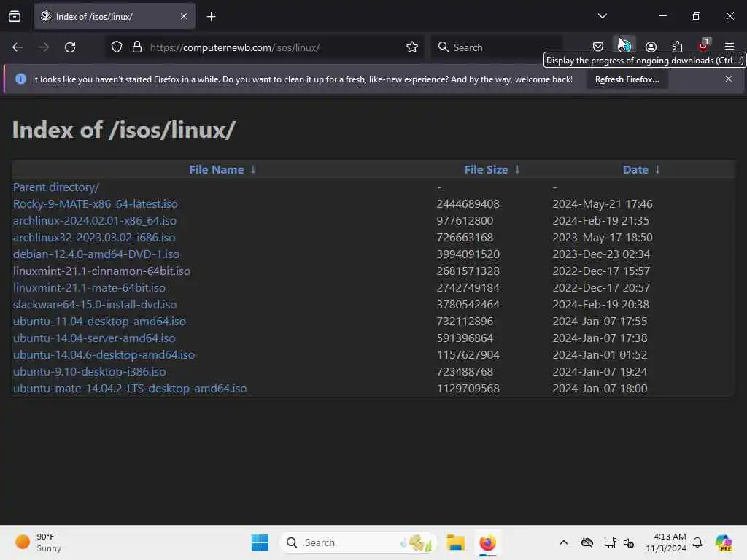The image size is (747, 560).
Task: Click the Firefox search box
Action: click(497, 47)
